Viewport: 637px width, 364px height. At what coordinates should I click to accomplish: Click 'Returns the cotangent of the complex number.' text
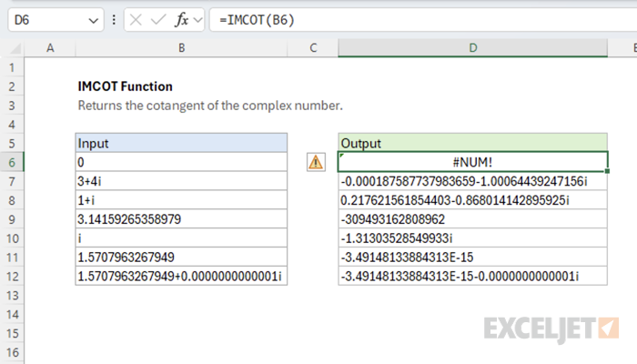point(210,106)
